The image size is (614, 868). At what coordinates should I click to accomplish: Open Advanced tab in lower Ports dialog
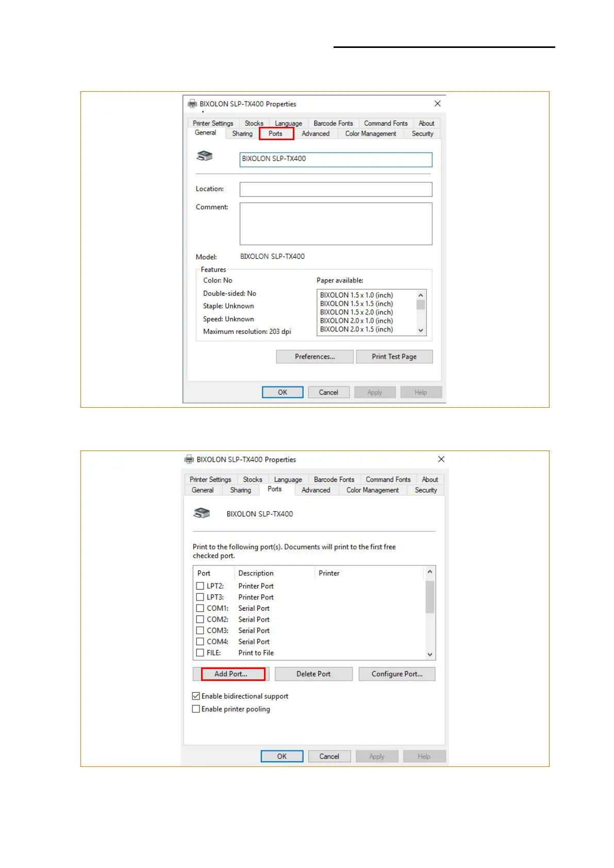point(316,490)
